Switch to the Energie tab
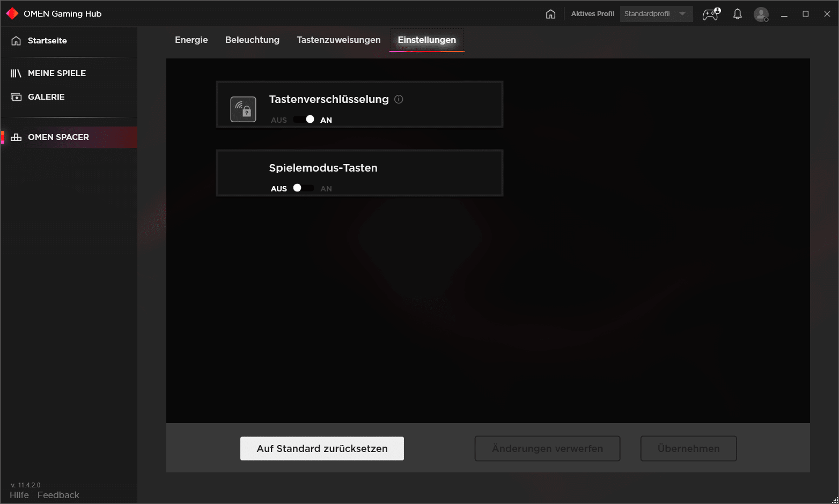 [x=191, y=40]
